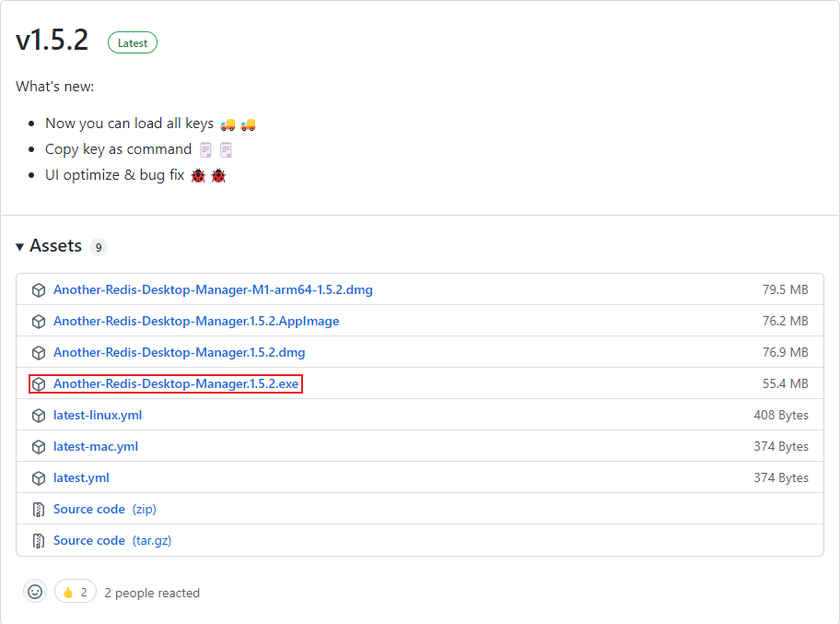This screenshot has height=624, width=840.
Task: Download Another-Redis-Desktop-Manager-M1-arm64-1.5.2.dmg
Action: [x=213, y=289]
